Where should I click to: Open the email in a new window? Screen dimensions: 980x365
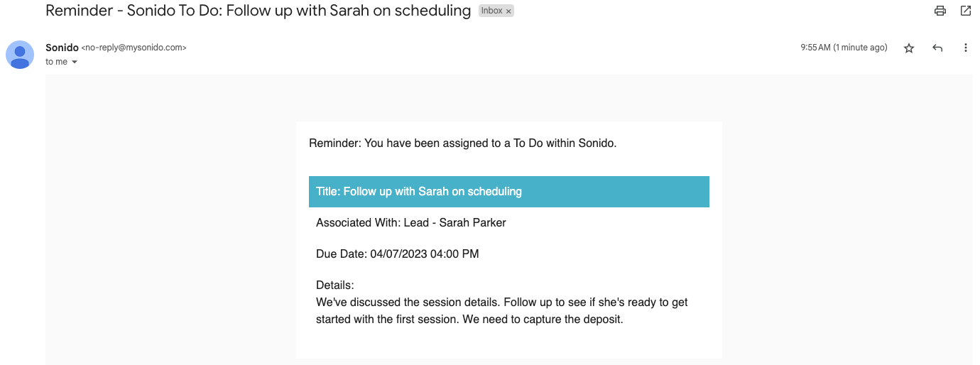[x=965, y=11]
